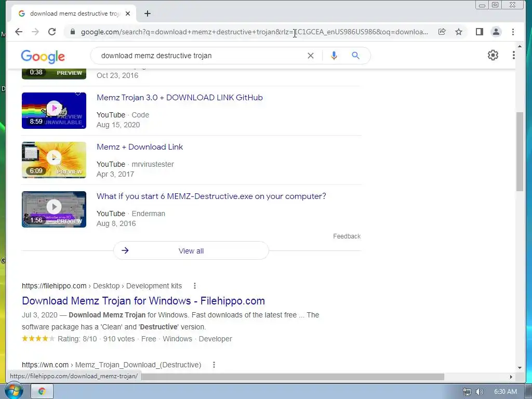Open 'What if you start 6 MEMZ-Destructive.exe' video
The height and width of the screenshot is (399, 532).
211,196
